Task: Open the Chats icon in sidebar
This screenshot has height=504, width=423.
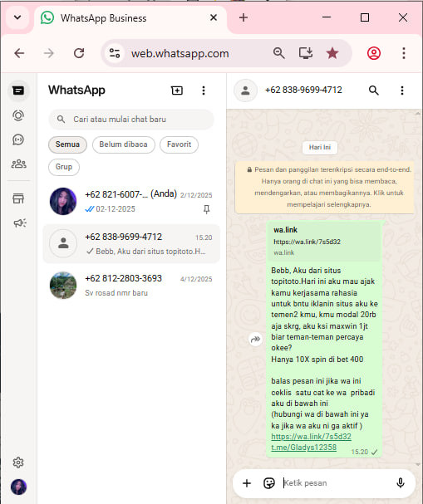Action: click(x=18, y=91)
